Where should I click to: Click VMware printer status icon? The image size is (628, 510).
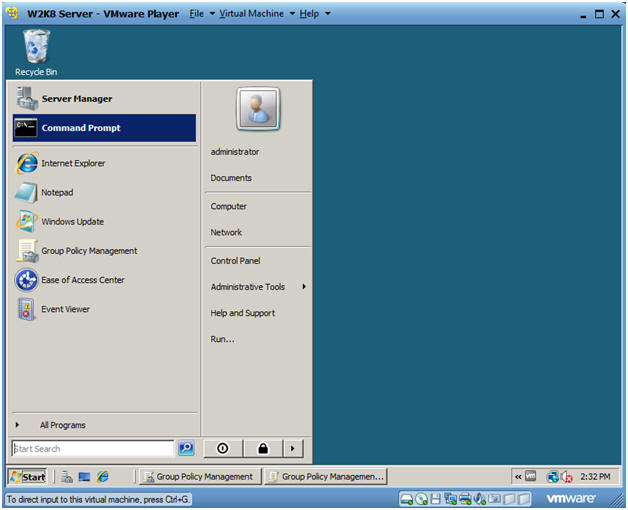[x=465, y=499]
